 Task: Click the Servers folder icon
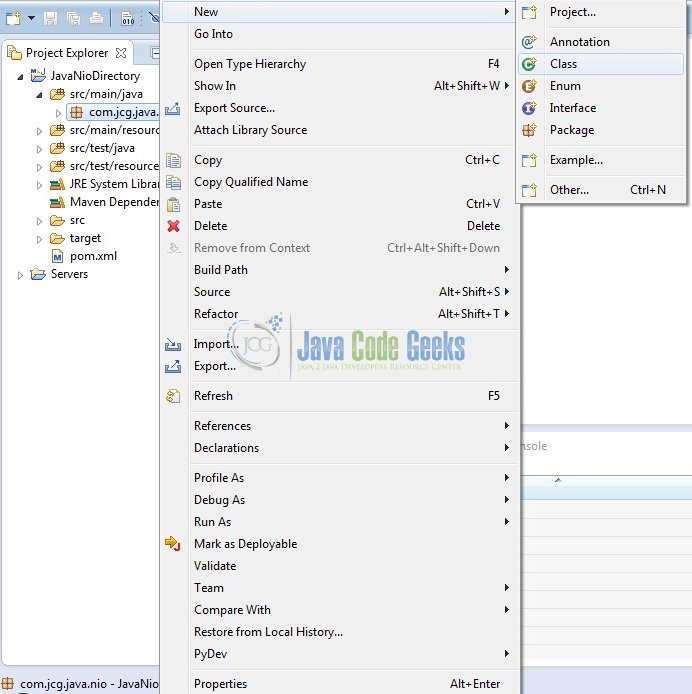pos(38,274)
